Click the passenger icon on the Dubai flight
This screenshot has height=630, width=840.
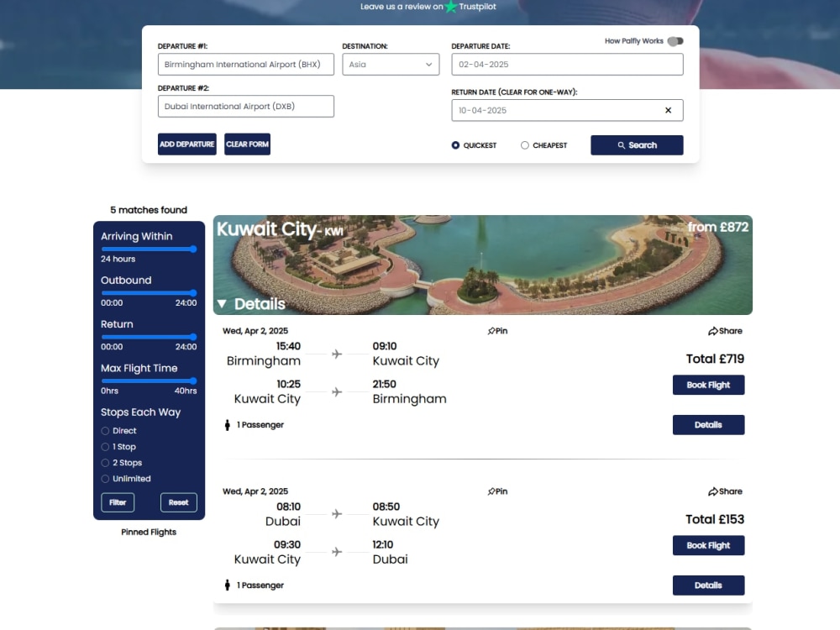[x=227, y=585]
